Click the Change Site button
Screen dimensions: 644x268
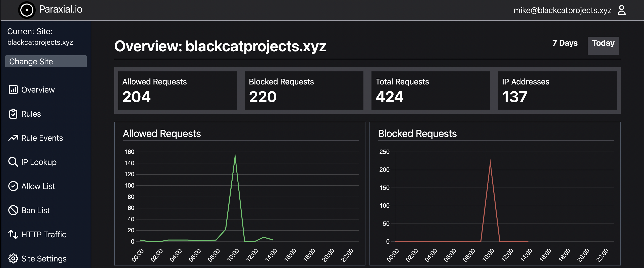[x=46, y=61]
